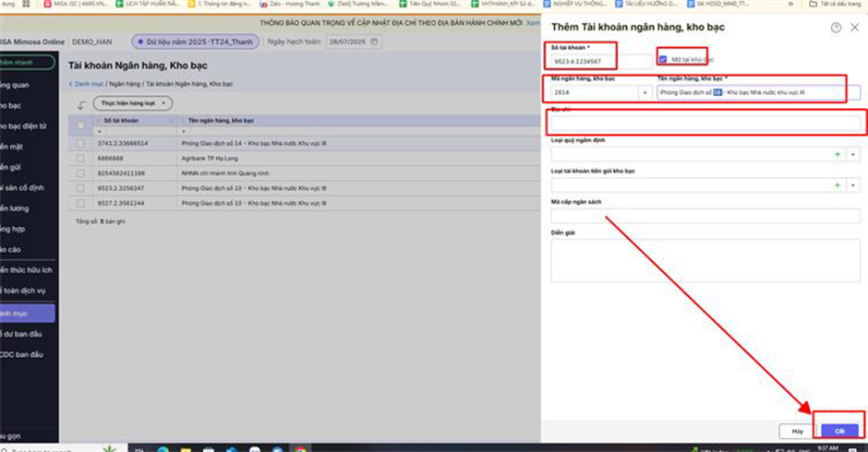Click plus icon in Loại tài khoản tiền gửi
This screenshot has height=452, width=868.
pos(838,185)
